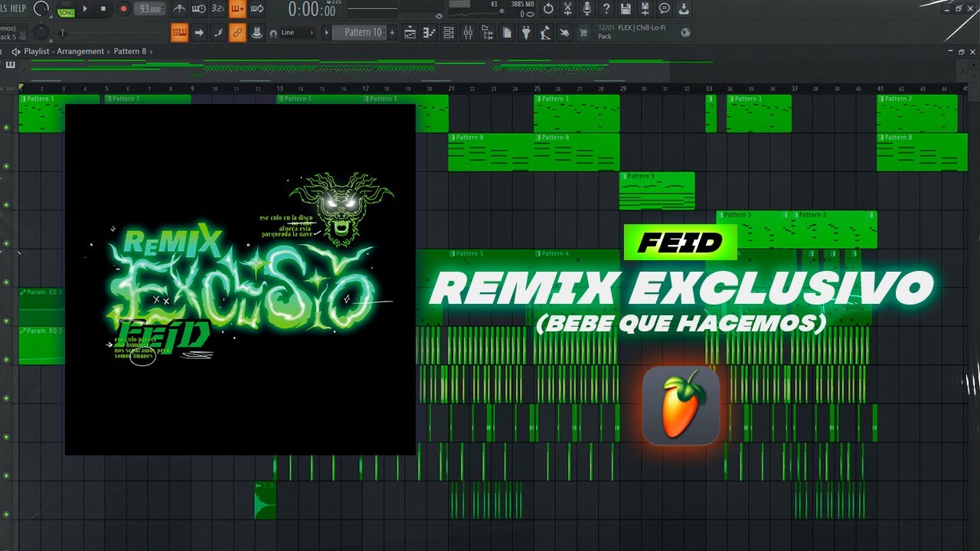
Task: Open the copy/files icon in toolbar
Action: tap(507, 33)
